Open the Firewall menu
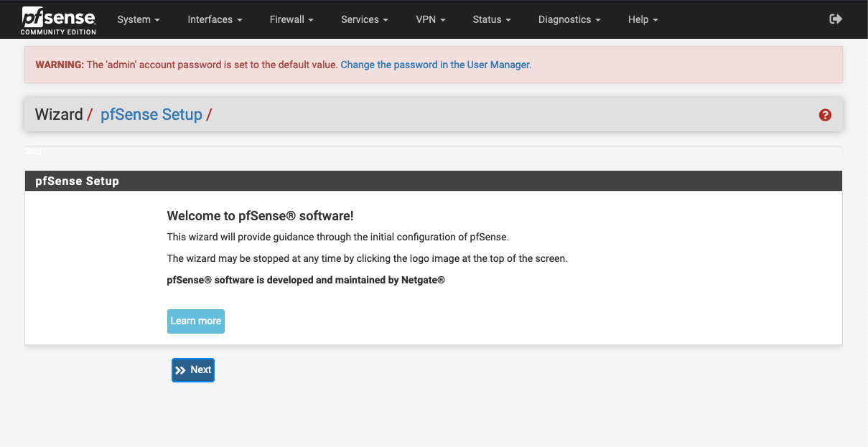This screenshot has width=868, height=447. click(291, 19)
